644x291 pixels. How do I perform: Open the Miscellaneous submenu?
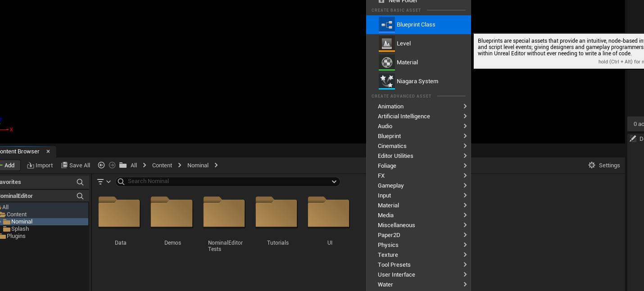tap(418, 225)
